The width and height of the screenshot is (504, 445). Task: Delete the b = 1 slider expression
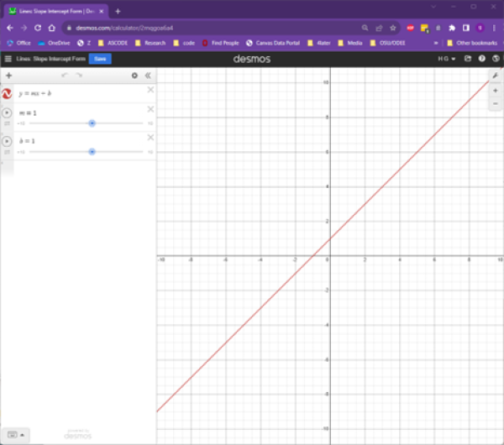(150, 138)
